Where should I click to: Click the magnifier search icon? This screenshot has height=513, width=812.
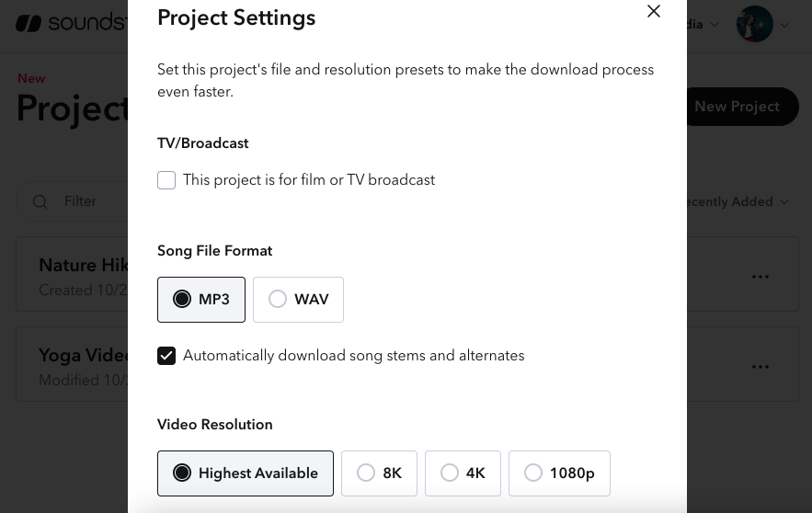point(40,201)
